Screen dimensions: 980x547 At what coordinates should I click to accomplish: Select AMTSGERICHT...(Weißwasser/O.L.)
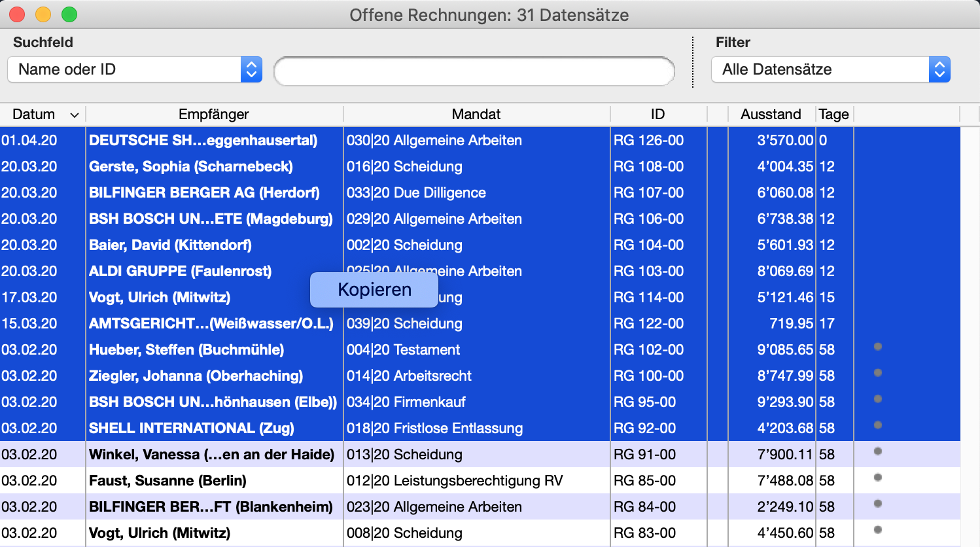point(211,324)
